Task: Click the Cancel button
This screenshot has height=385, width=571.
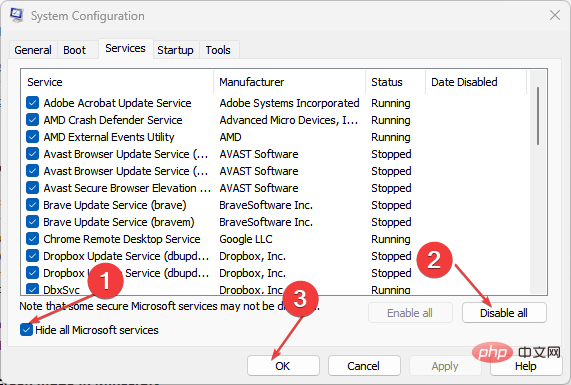Action: (x=364, y=366)
